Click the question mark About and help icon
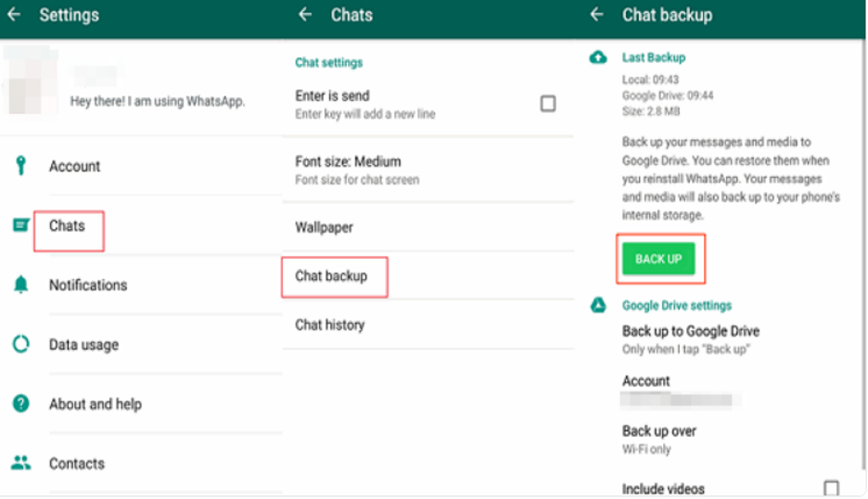This screenshot has width=868, height=499. point(20,403)
